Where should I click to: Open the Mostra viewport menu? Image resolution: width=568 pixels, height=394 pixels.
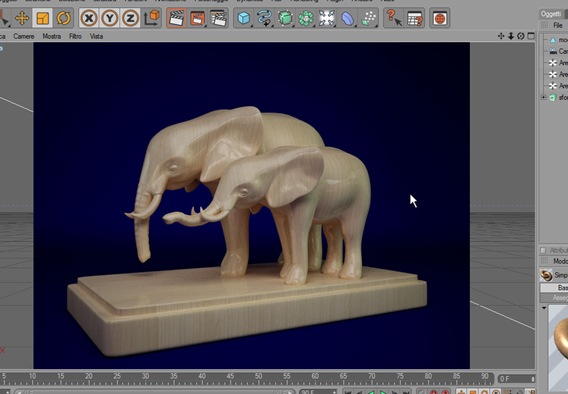51,36
